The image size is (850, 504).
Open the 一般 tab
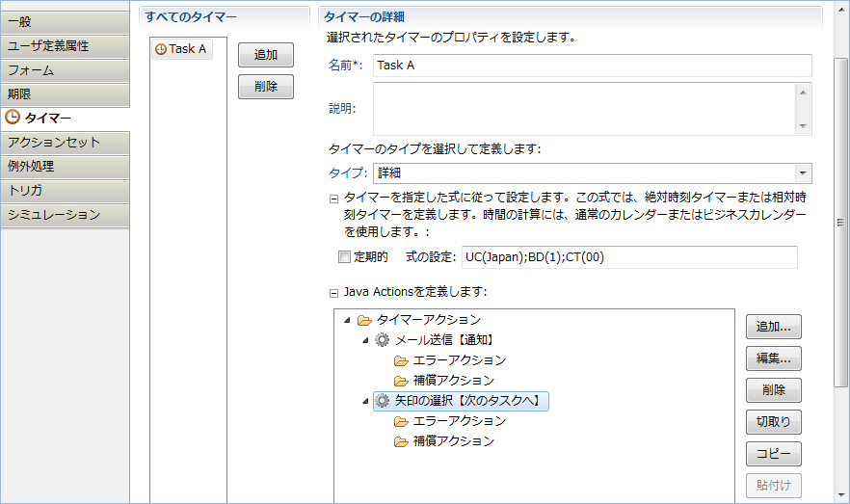coord(66,22)
